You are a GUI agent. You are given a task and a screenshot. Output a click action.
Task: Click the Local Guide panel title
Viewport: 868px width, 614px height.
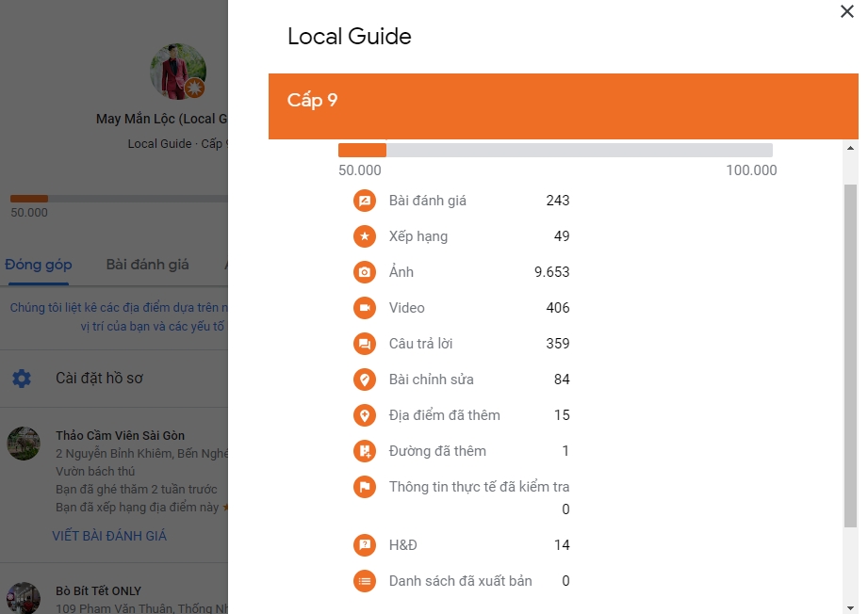pos(350,37)
